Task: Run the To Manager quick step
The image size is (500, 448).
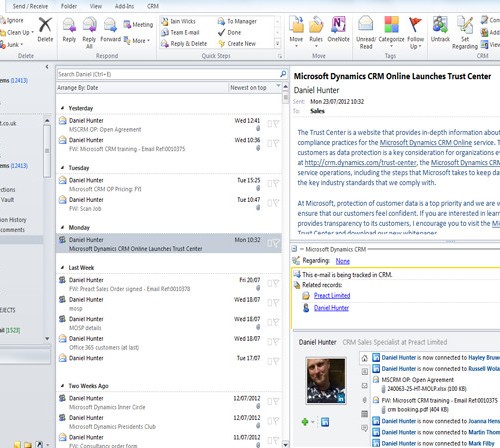Action: coord(237,21)
